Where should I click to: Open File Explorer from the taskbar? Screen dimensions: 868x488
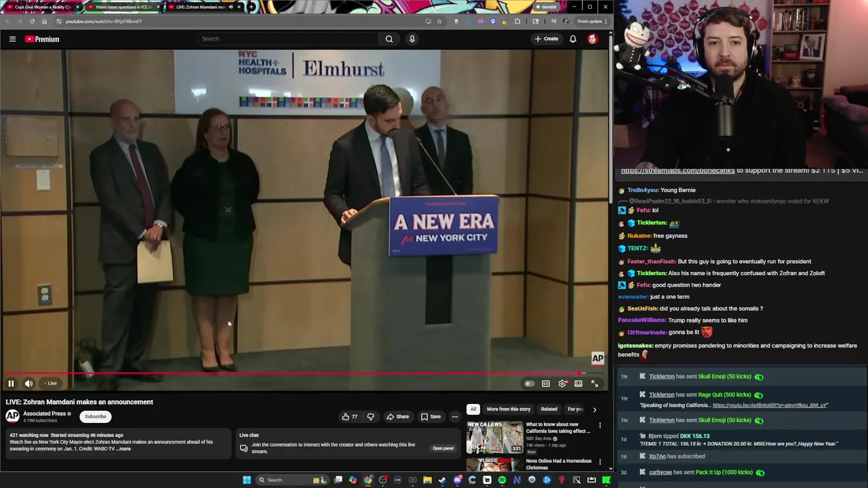427,480
